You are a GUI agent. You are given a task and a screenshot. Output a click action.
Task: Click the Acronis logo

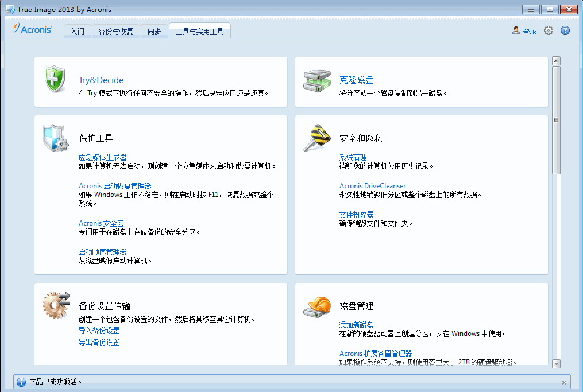coord(32,29)
